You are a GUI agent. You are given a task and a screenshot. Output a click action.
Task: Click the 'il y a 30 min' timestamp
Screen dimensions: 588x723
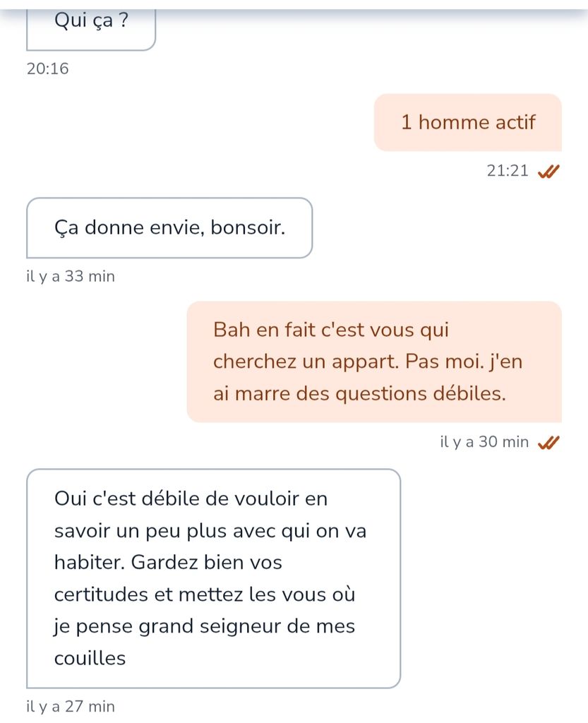pos(484,442)
